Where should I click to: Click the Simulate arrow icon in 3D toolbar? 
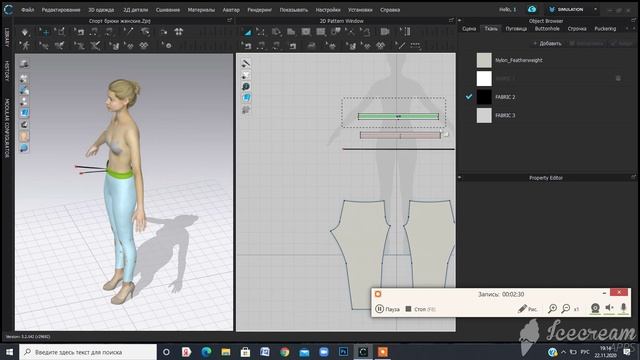(x=25, y=32)
